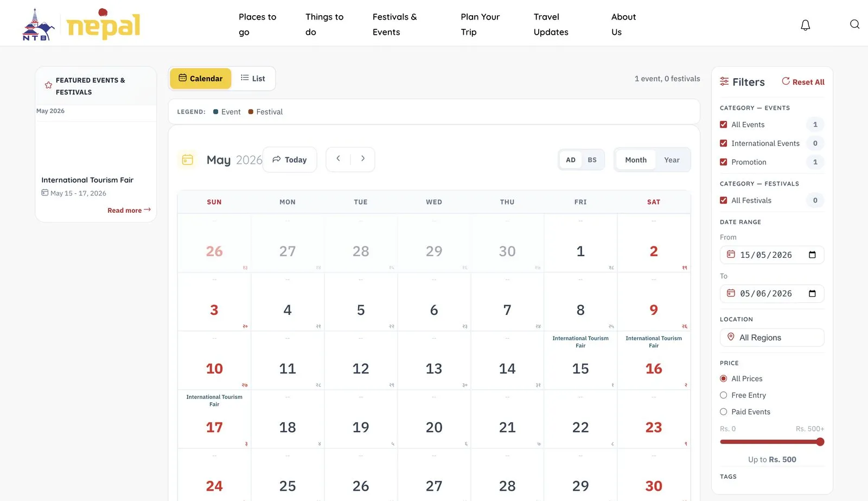This screenshot has height=501, width=868.
Task: Click the Nepal NTB logo
Action: (x=81, y=24)
